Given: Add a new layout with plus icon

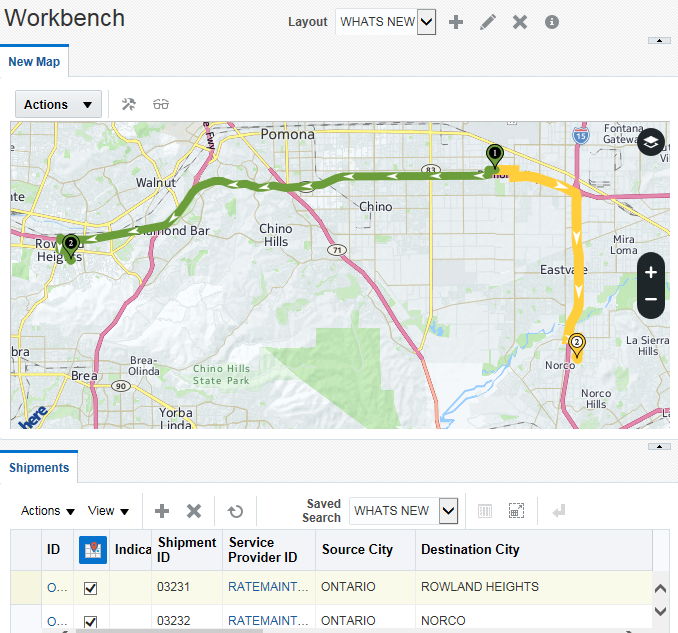Looking at the screenshot, I should (456, 22).
